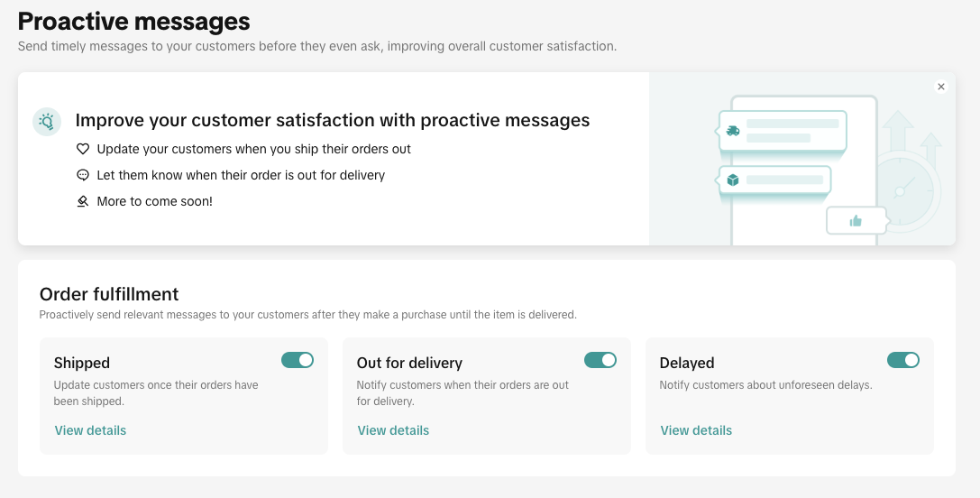
Task: Select the Shipped card title
Action: 82,363
